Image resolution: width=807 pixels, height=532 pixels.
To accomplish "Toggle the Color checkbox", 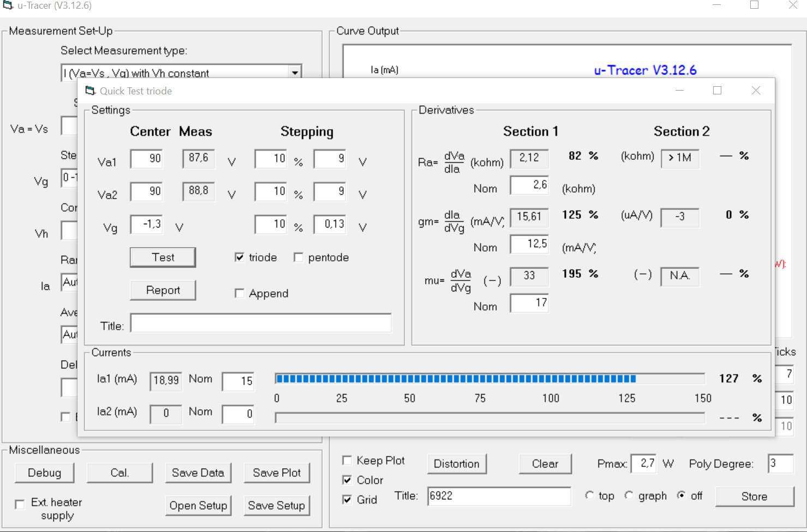I will pos(347,480).
